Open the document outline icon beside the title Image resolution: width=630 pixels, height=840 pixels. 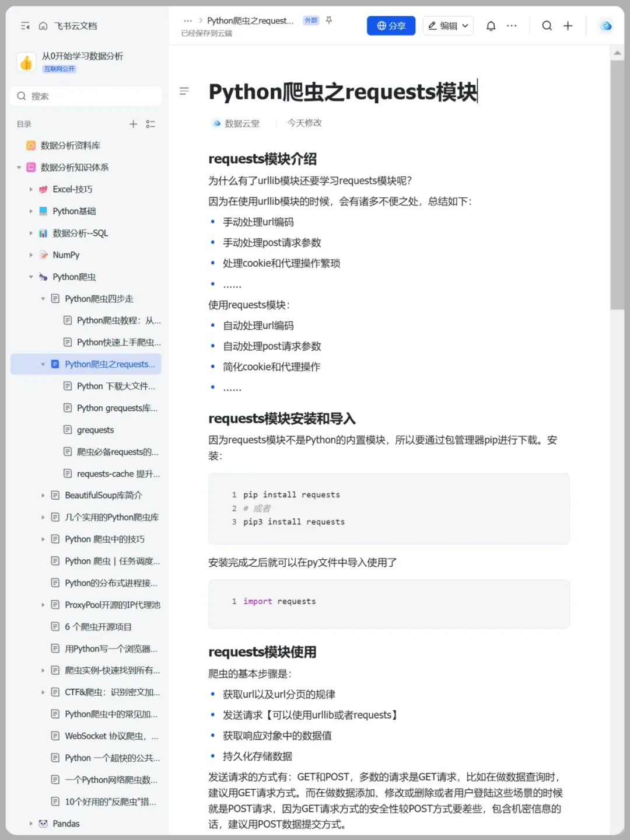point(184,91)
